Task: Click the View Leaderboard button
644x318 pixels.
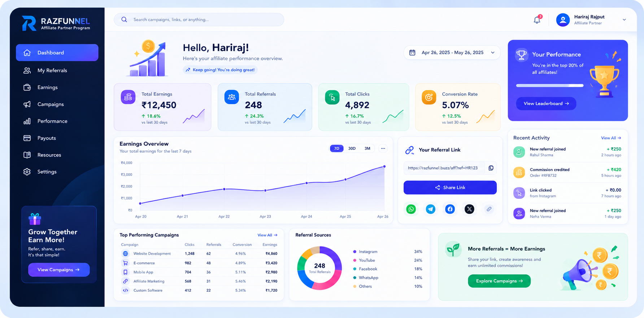Action: [546, 103]
